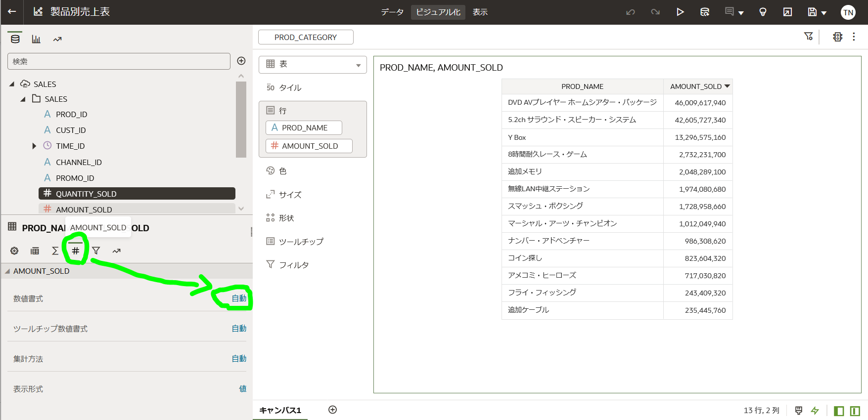Change ツールチップ数値書式 value 自動
The width and height of the screenshot is (868, 420).
[x=239, y=329]
